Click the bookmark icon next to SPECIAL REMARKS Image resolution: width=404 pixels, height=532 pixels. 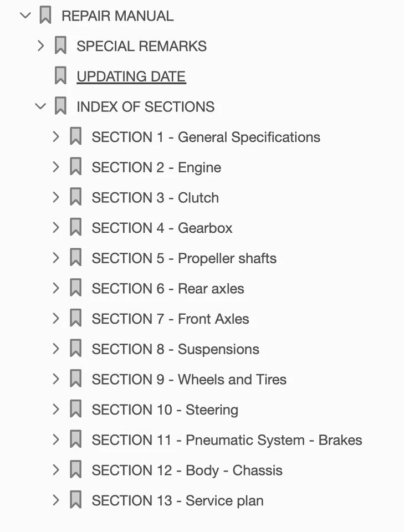61,46
